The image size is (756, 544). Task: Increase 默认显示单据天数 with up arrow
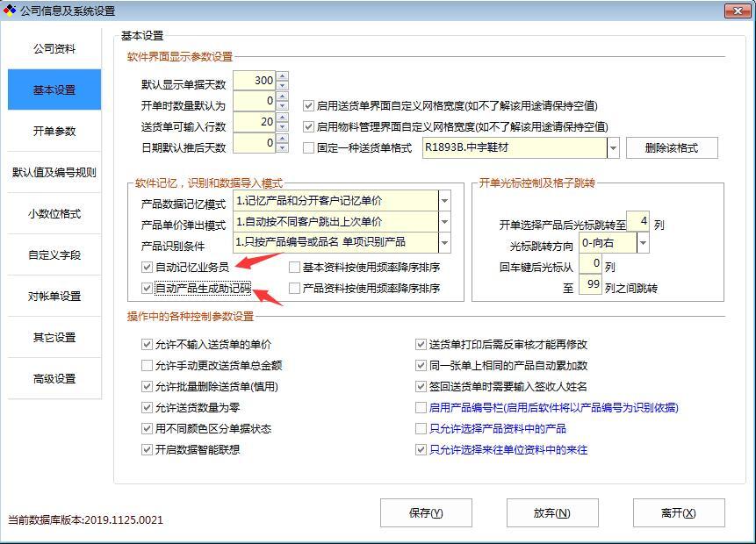(x=283, y=75)
